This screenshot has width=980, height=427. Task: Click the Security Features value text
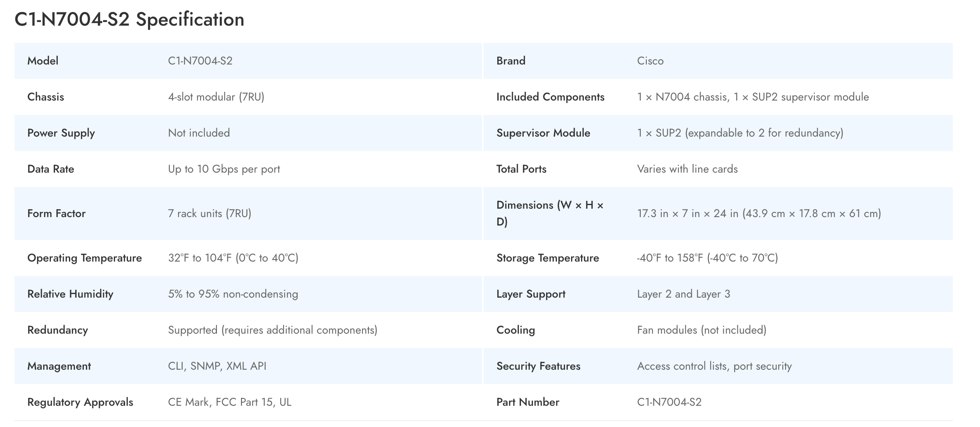click(x=714, y=366)
